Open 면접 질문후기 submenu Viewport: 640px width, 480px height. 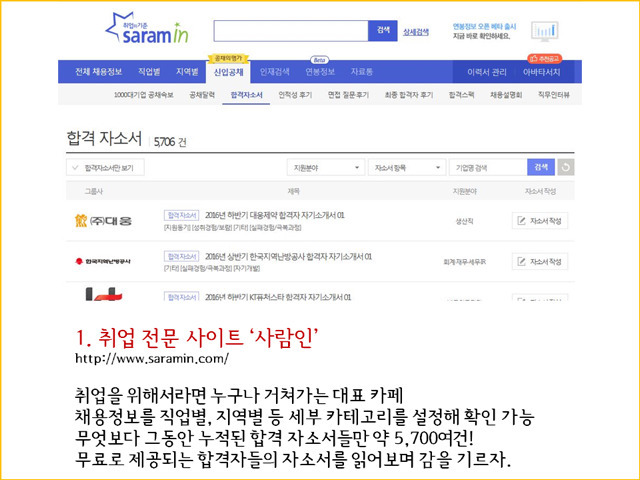click(348, 95)
